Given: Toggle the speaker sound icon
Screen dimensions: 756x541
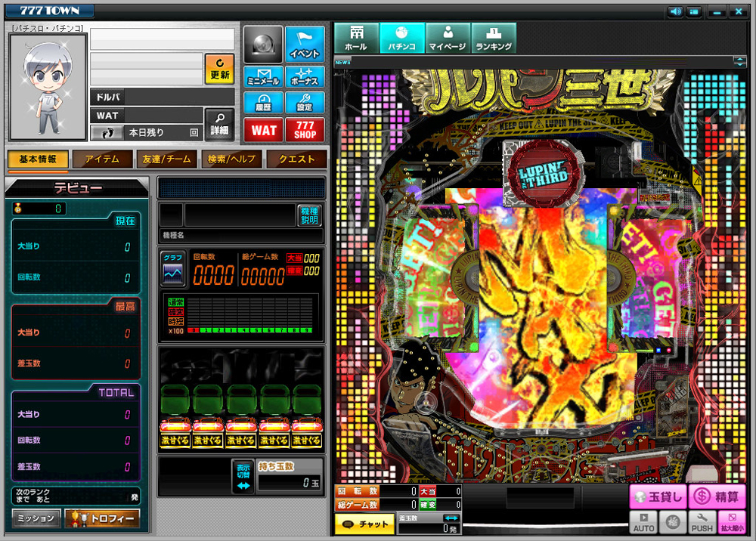Looking at the screenshot, I should coord(675,11).
